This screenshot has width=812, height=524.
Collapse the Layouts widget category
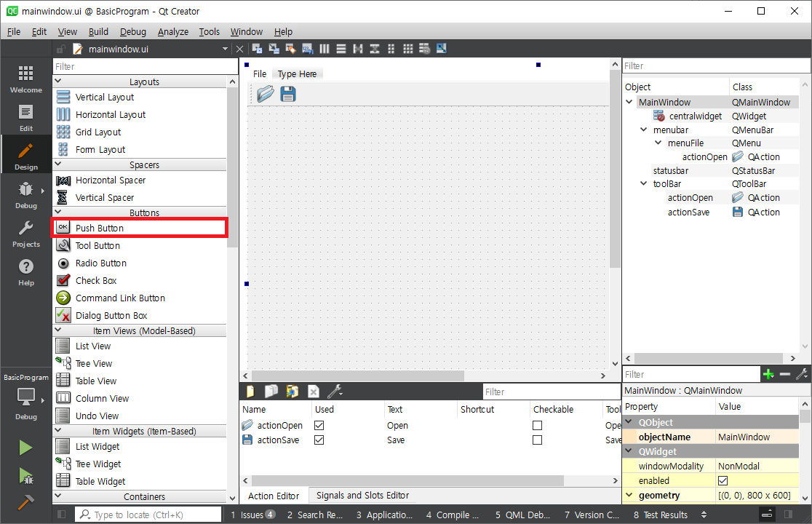tap(58, 82)
